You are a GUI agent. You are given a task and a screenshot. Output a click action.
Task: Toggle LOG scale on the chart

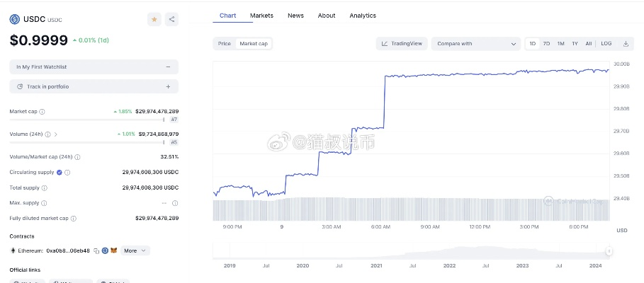606,44
